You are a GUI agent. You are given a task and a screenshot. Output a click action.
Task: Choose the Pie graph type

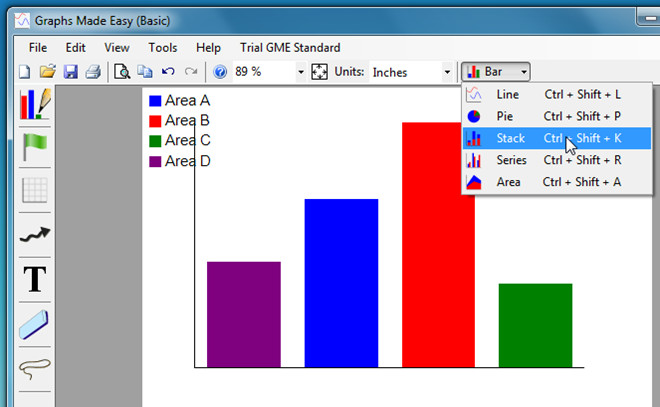point(557,116)
